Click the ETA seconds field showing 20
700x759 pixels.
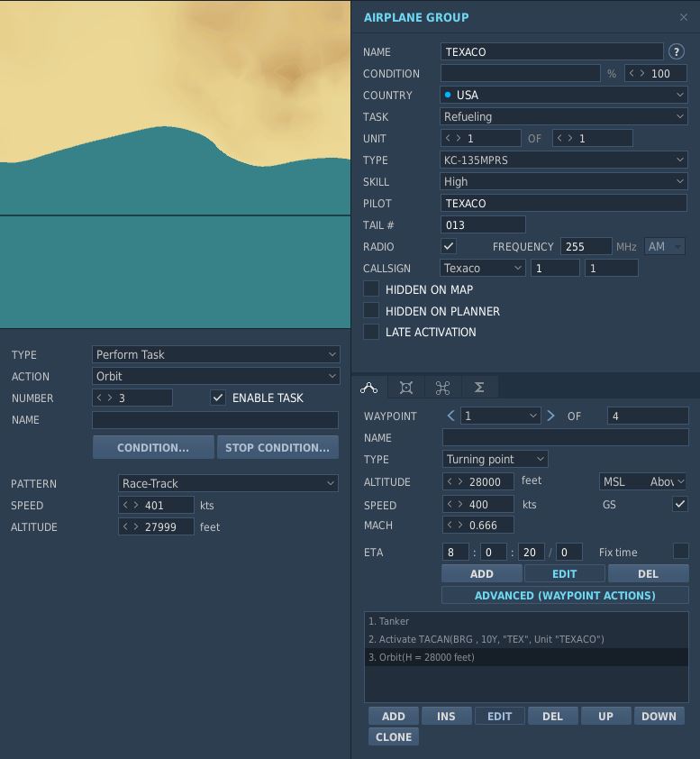click(x=532, y=553)
